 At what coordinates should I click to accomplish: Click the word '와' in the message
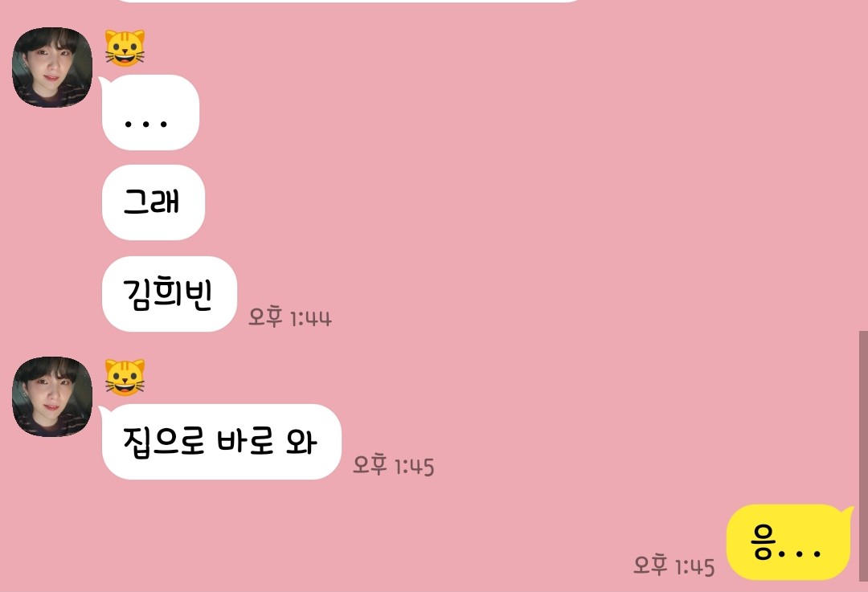301,442
